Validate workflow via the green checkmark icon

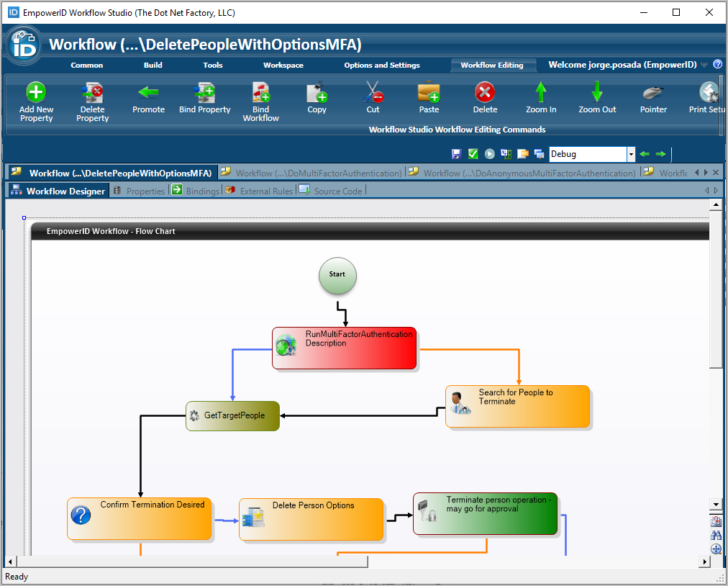pos(473,153)
